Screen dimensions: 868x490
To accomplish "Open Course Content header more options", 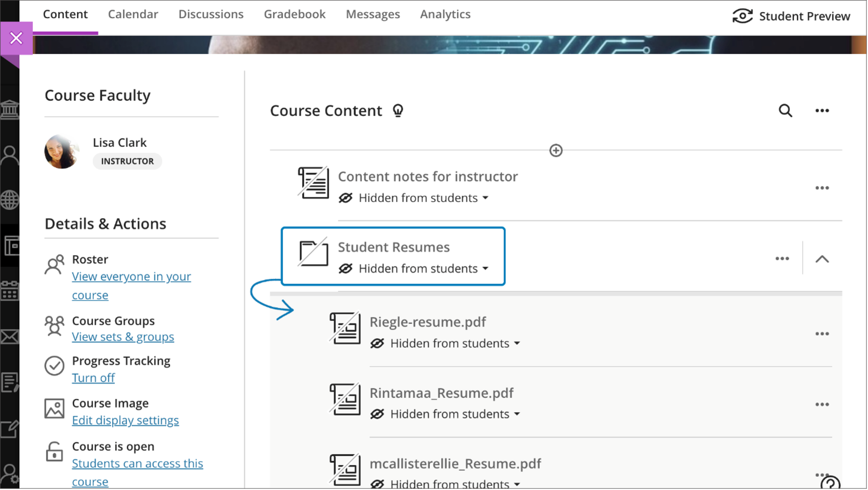I will [x=822, y=110].
